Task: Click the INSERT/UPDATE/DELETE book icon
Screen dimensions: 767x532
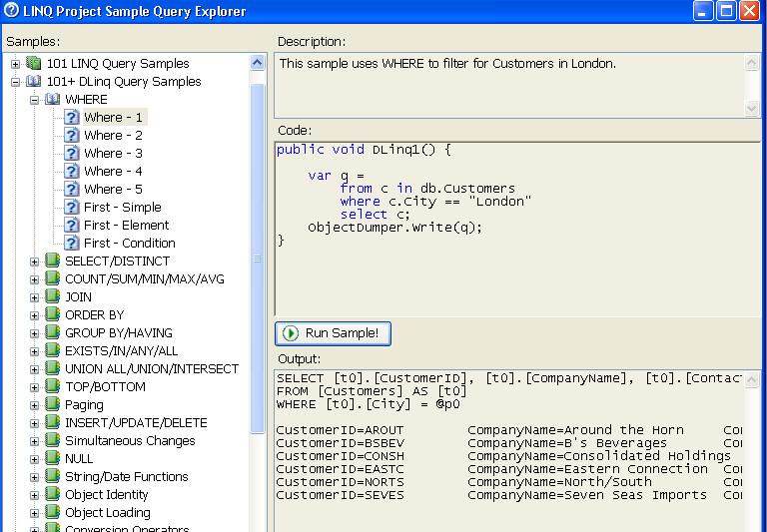Action: point(52,422)
